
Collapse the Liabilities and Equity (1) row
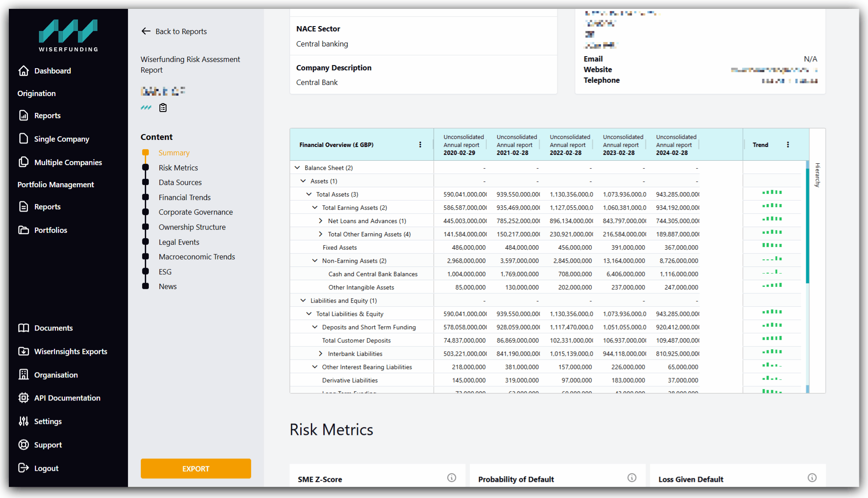[303, 301]
